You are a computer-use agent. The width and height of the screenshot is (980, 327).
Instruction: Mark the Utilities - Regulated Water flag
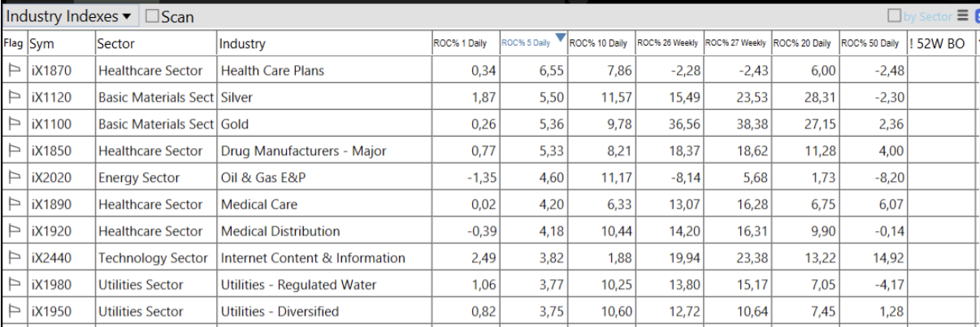point(13,286)
